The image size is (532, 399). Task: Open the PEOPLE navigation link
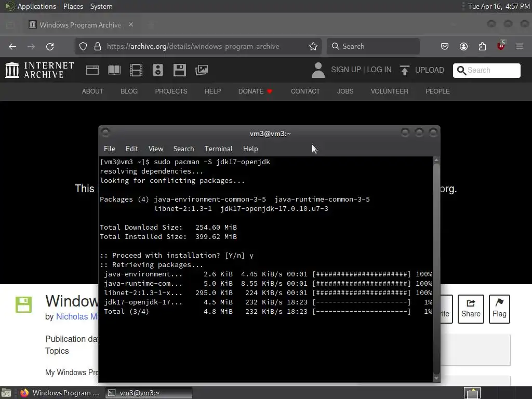(437, 91)
